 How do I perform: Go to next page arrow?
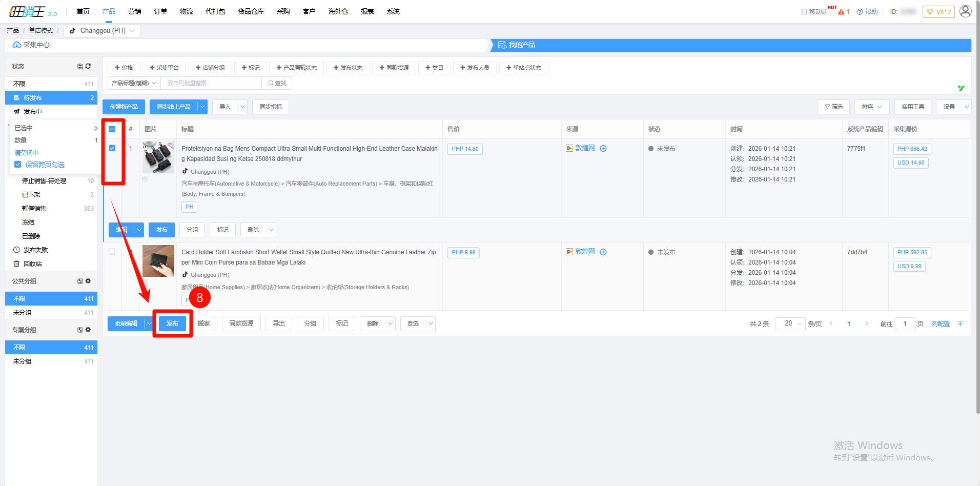[x=866, y=323]
